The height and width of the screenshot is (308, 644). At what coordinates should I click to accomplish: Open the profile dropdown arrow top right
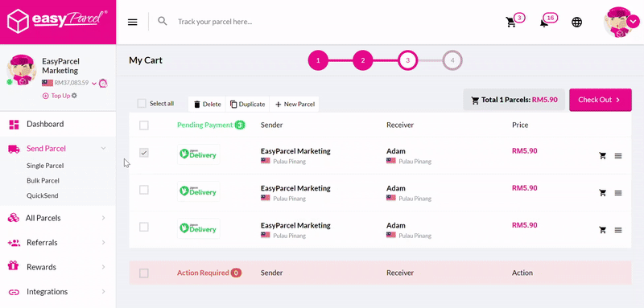tap(634, 22)
